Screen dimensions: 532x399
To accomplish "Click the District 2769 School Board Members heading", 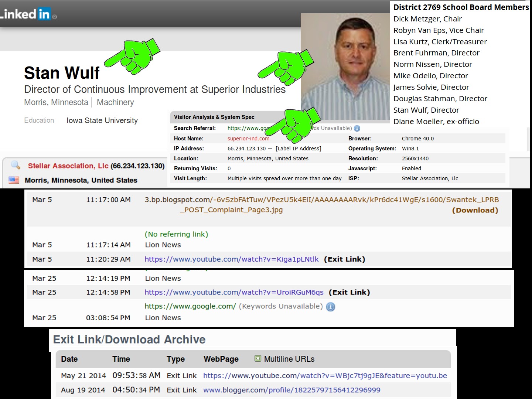I will 461,7.
